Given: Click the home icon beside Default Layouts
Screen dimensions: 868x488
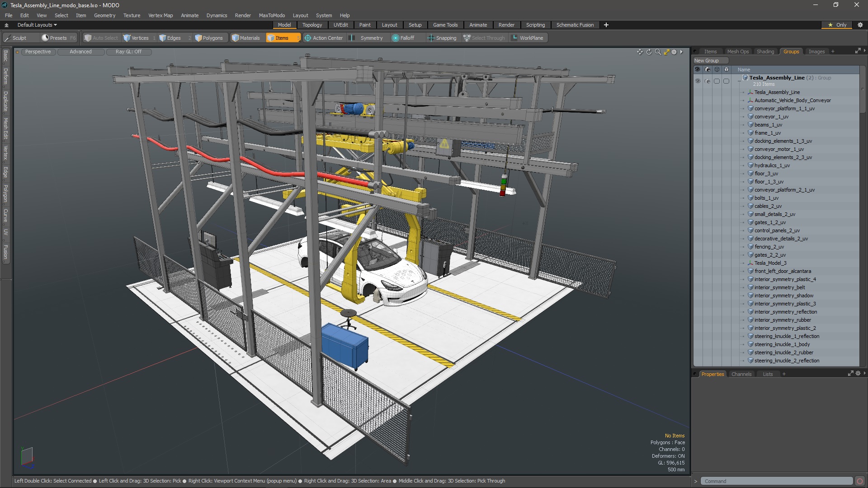Looking at the screenshot, I should click(x=6, y=25).
